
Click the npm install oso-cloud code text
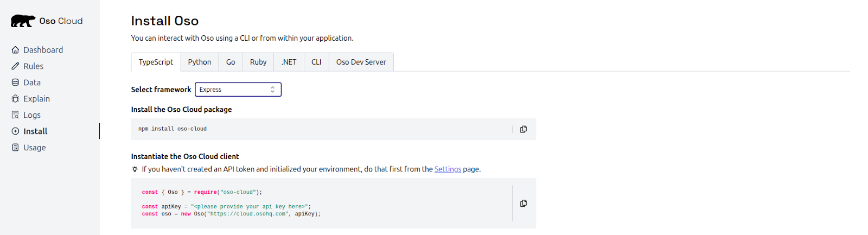173,129
